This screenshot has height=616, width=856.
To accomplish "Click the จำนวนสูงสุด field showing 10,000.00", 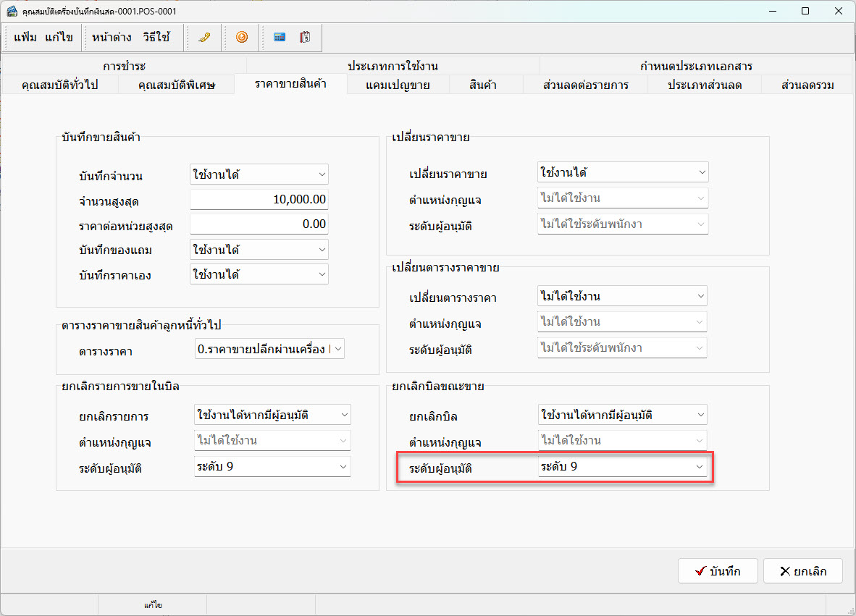I will pyautogui.click(x=259, y=199).
